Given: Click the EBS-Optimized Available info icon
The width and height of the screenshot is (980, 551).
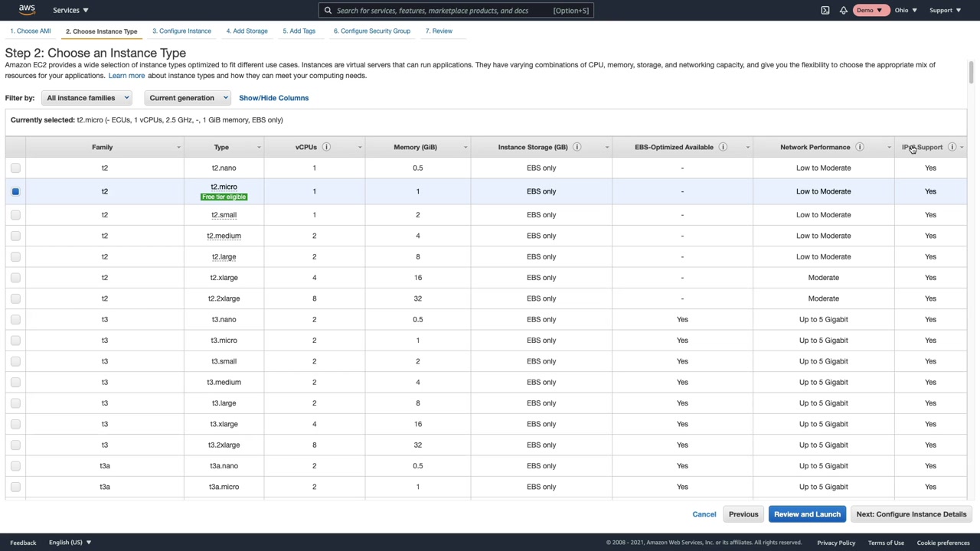Looking at the screenshot, I should click(723, 147).
